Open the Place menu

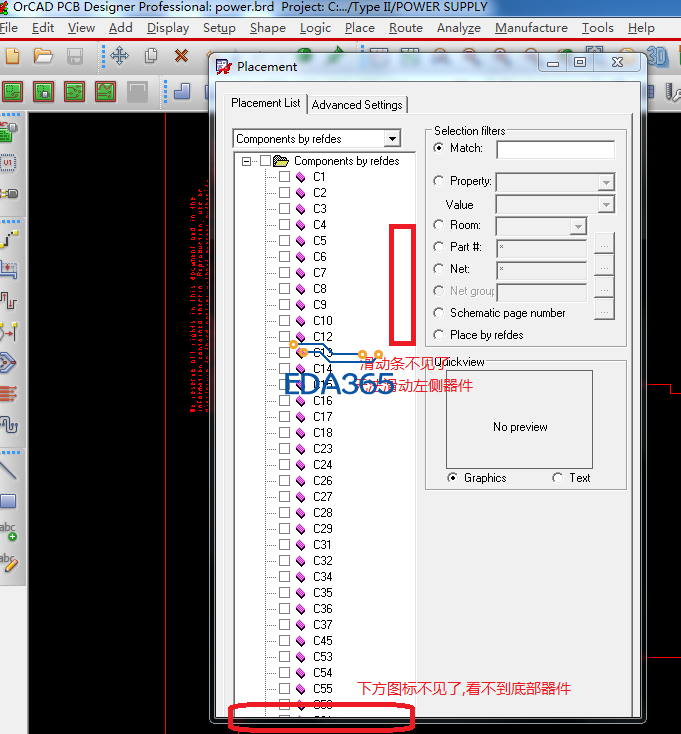click(359, 28)
